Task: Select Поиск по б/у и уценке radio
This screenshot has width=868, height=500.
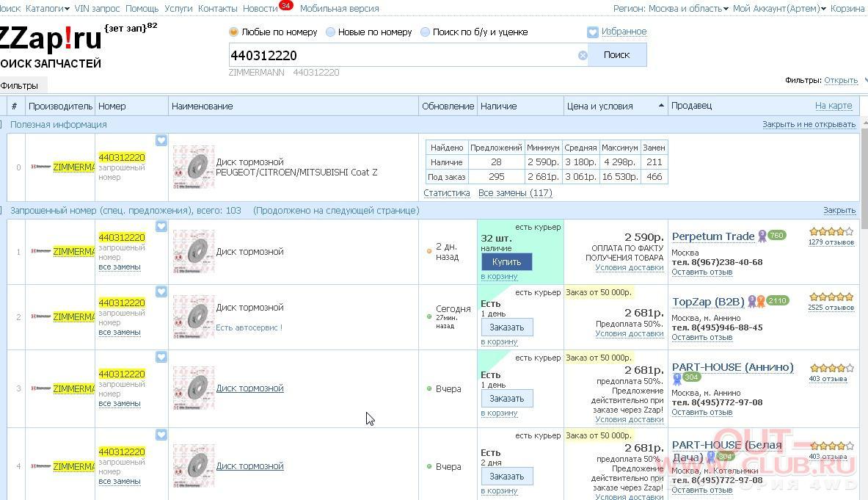Action: pyautogui.click(x=425, y=32)
